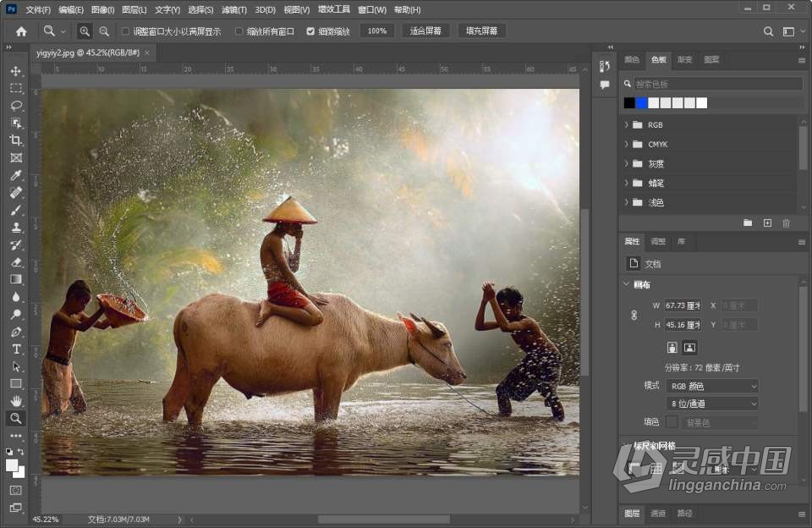The image size is (812, 528).
Task: Open the 图像(I) menu
Action: 102,10
